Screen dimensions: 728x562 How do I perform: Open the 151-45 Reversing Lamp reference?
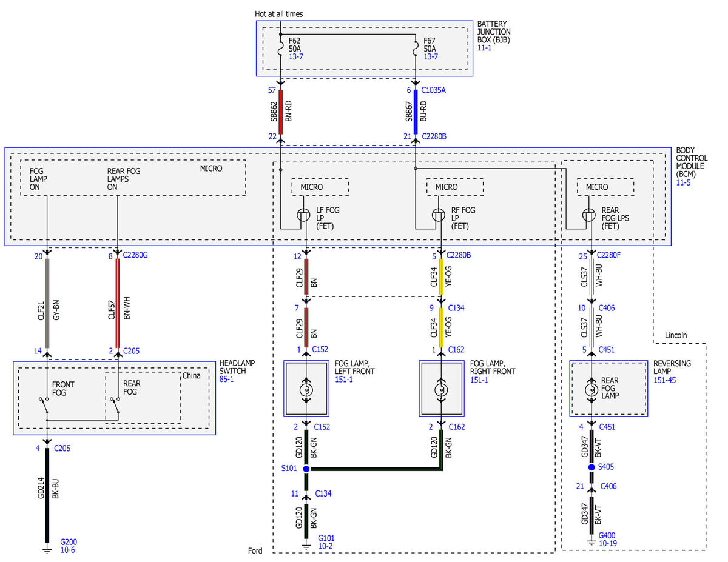(x=665, y=380)
